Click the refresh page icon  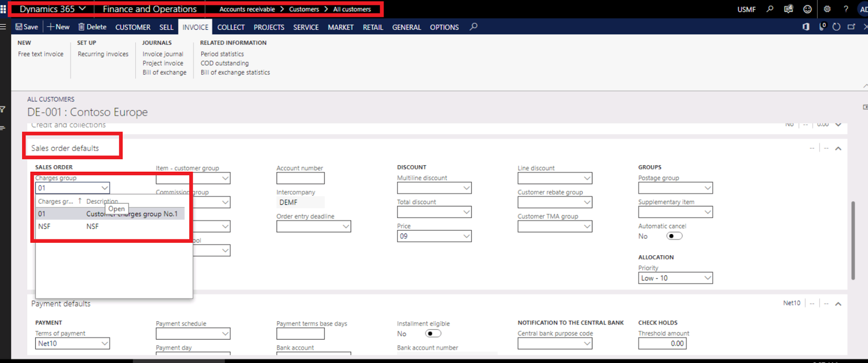point(837,27)
